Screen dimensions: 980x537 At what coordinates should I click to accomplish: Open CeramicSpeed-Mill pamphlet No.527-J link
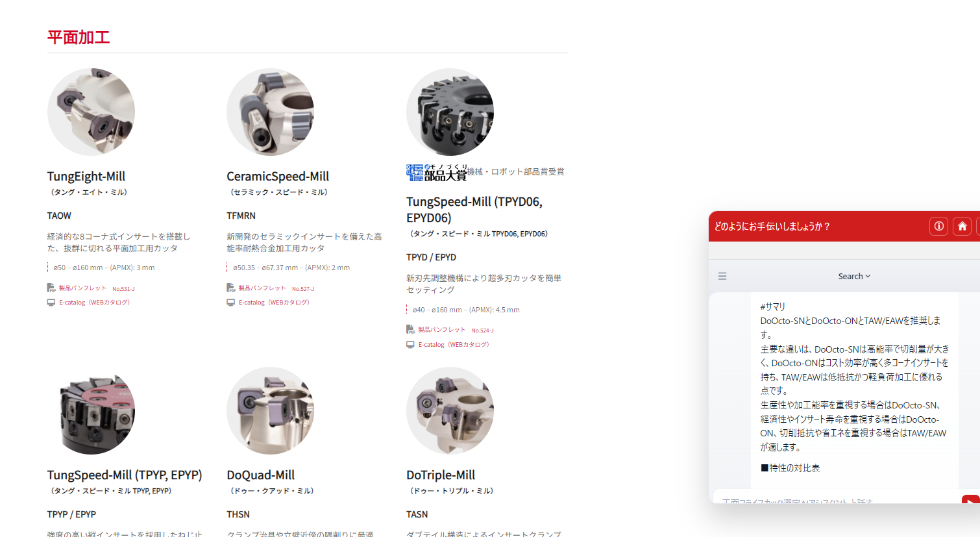pyautogui.click(x=276, y=288)
